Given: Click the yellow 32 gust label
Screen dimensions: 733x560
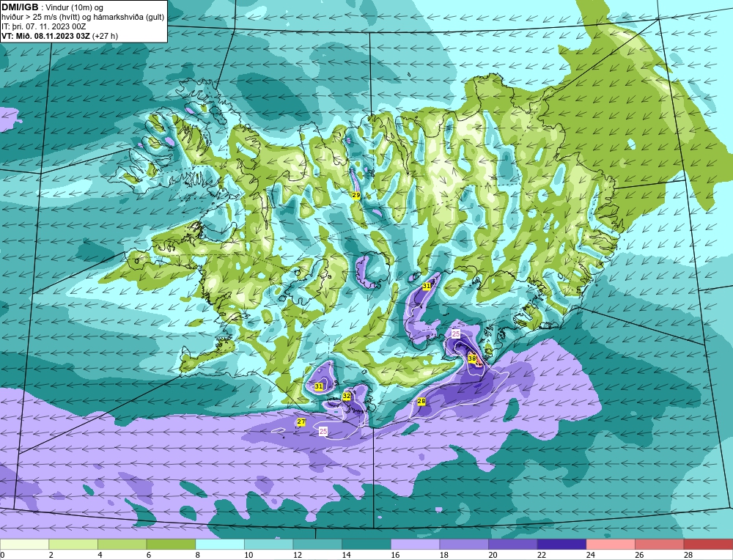Looking at the screenshot, I should (x=347, y=397).
